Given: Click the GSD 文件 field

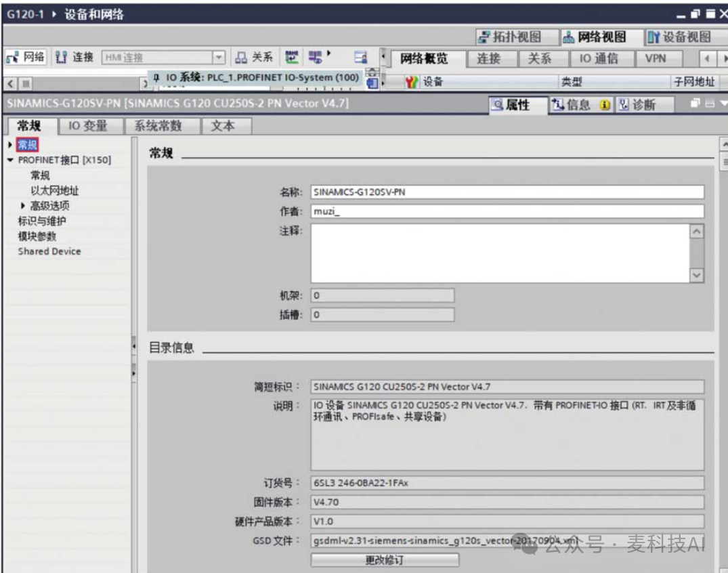Looking at the screenshot, I should coord(507,541).
